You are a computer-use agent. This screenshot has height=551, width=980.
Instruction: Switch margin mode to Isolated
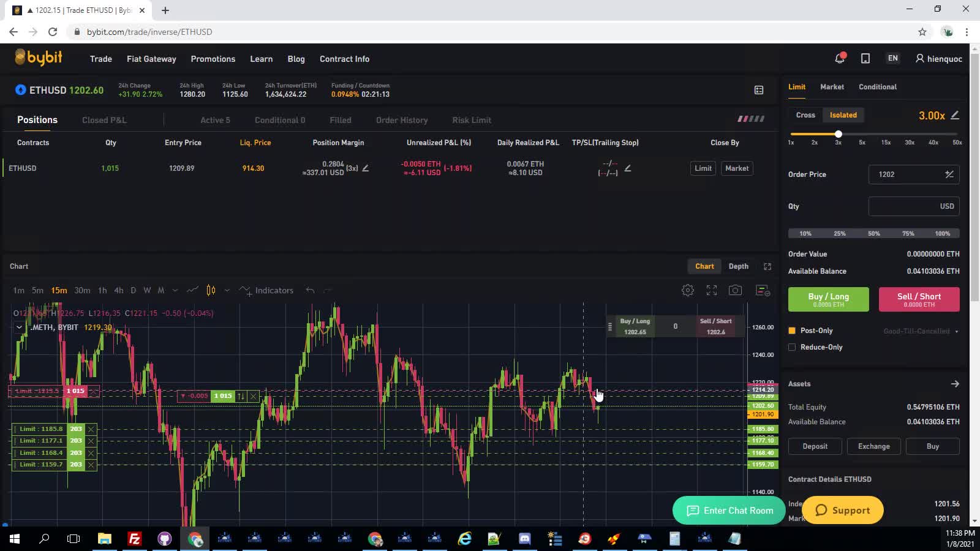(843, 115)
